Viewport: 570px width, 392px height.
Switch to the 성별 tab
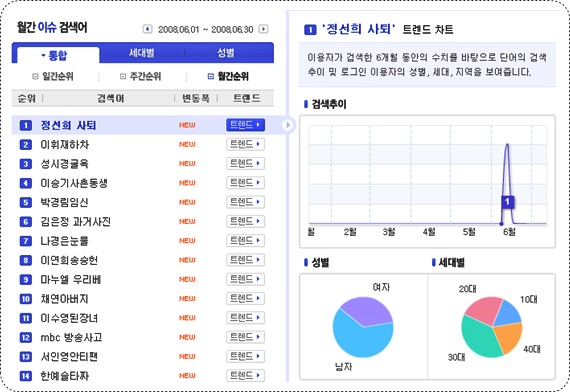[226, 53]
